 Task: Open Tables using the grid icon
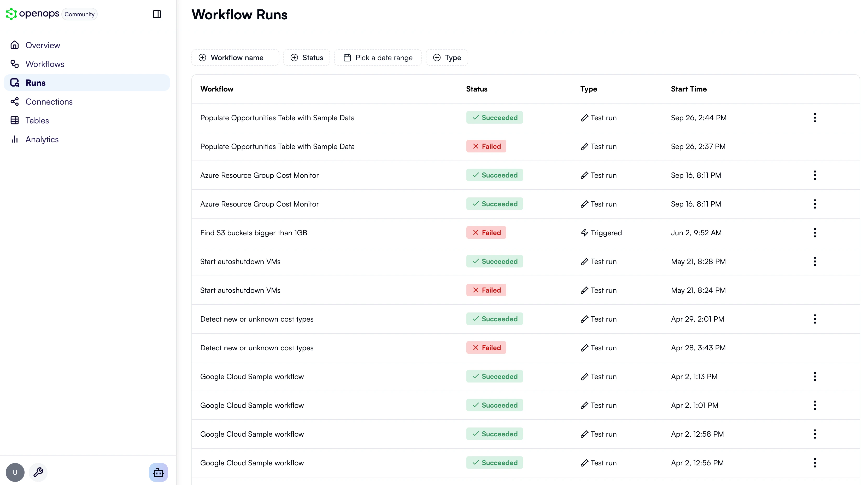[x=15, y=121]
